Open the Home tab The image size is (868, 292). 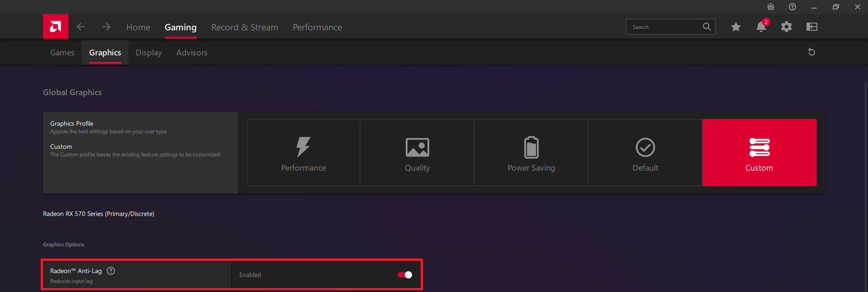pyautogui.click(x=138, y=27)
